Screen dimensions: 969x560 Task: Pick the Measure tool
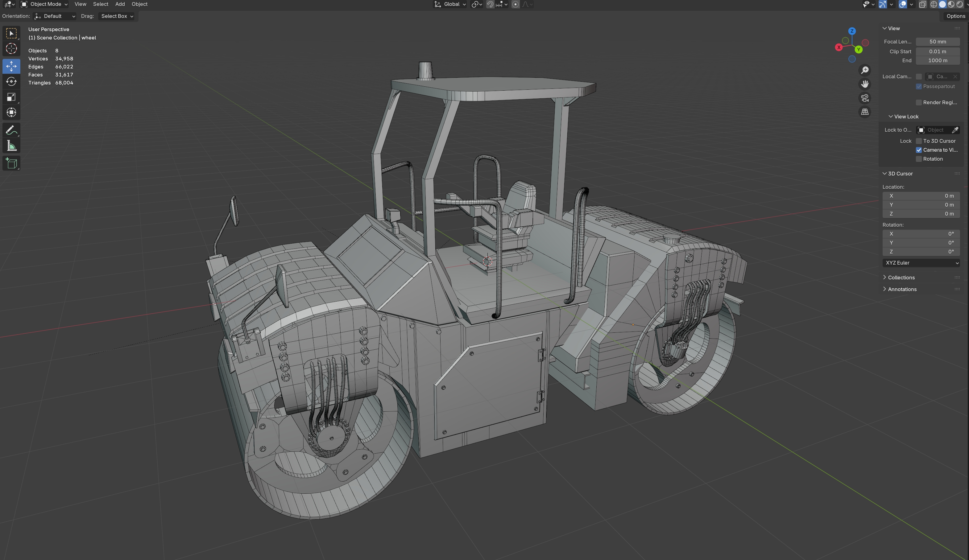pos(11,146)
